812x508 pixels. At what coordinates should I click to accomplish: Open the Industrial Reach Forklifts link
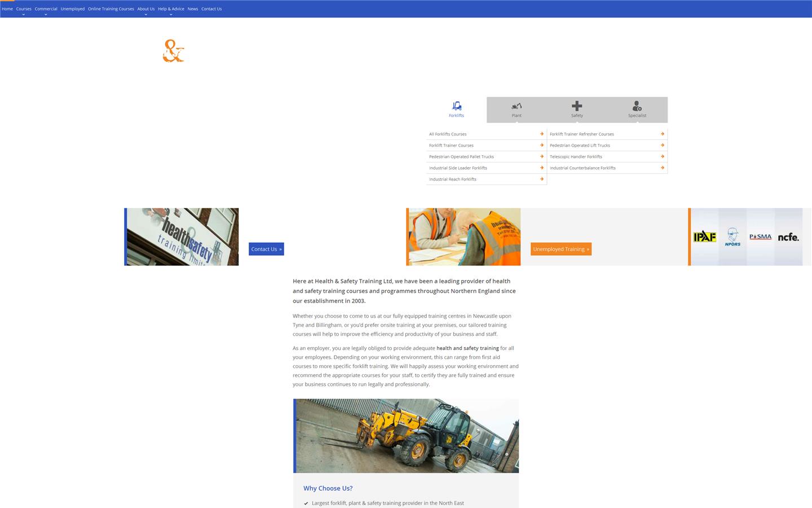pyautogui.click(x=453, y=179)
